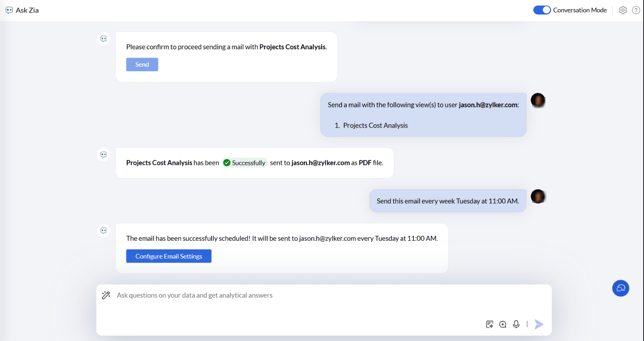Click the floating blue chat bubble button

pyautogui.click(x=620, y=288)
